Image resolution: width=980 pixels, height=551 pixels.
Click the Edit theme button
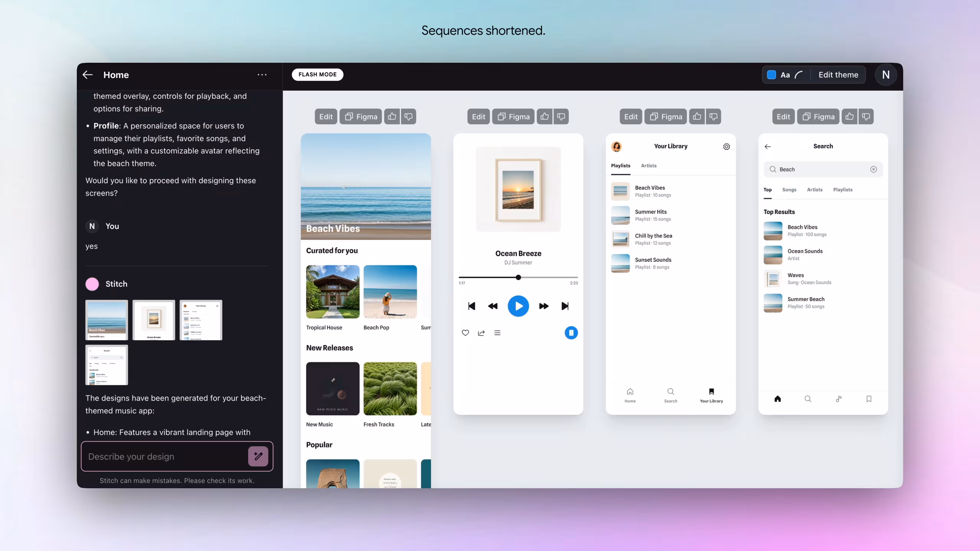click(838, 75)
